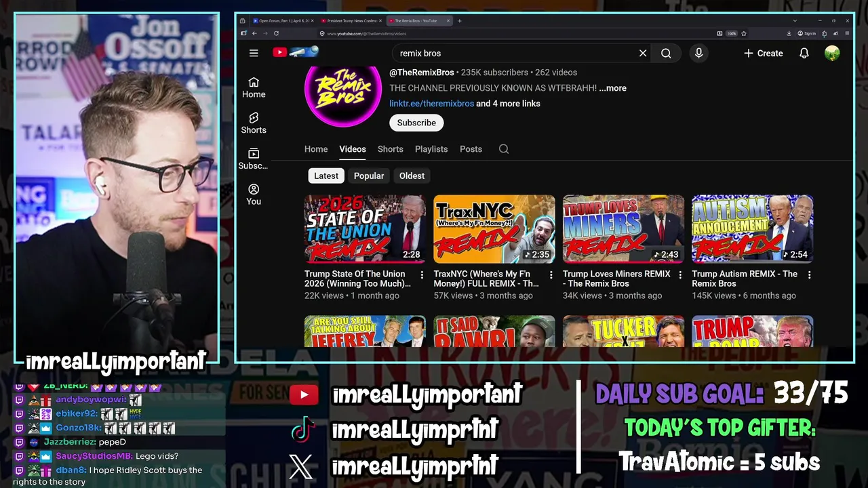Open the channel Home tab
The height and width of the screenshot is (488, 868).
316,149
